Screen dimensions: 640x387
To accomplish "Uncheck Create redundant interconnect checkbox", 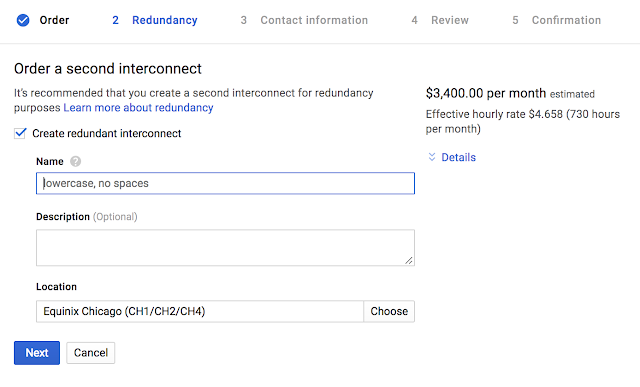I will [x=20, y=133].
